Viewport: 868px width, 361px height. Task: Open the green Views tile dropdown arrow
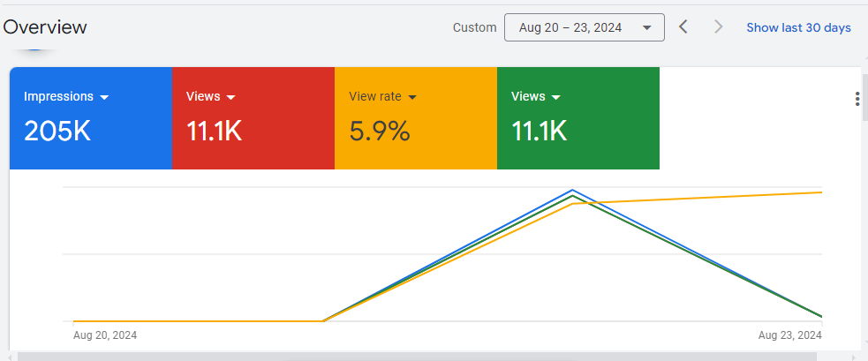(x=556, y=97)
